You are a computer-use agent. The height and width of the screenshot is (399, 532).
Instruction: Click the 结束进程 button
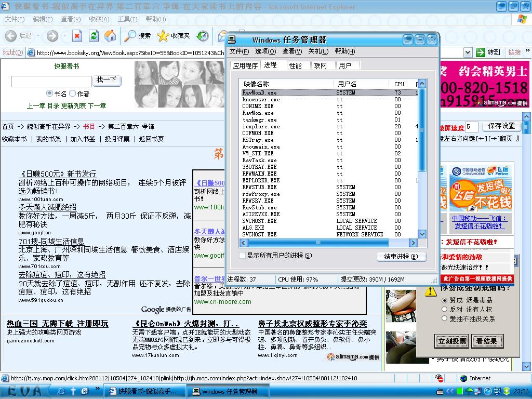coord(401,257)
